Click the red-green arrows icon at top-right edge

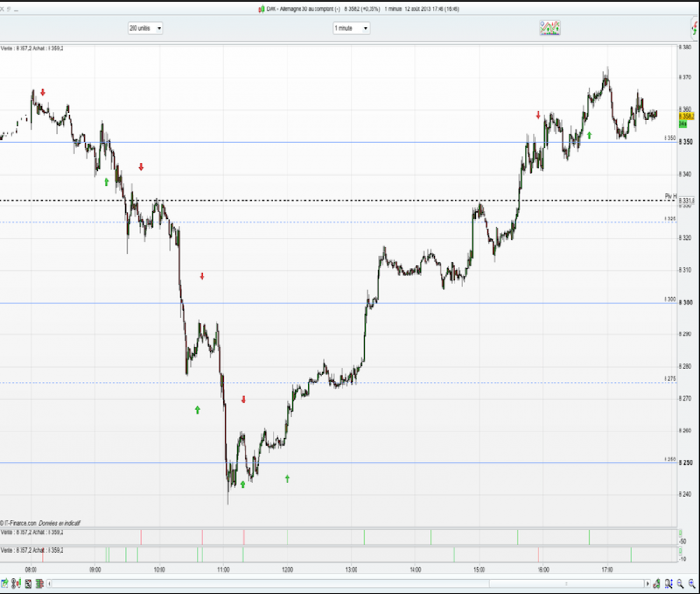(695, 29)
